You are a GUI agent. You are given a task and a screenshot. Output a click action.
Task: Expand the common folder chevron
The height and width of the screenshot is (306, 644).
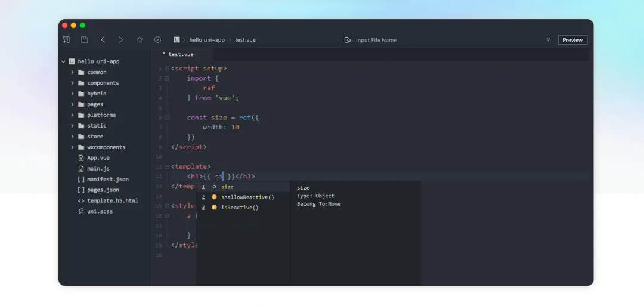click(x=72, y=72)
